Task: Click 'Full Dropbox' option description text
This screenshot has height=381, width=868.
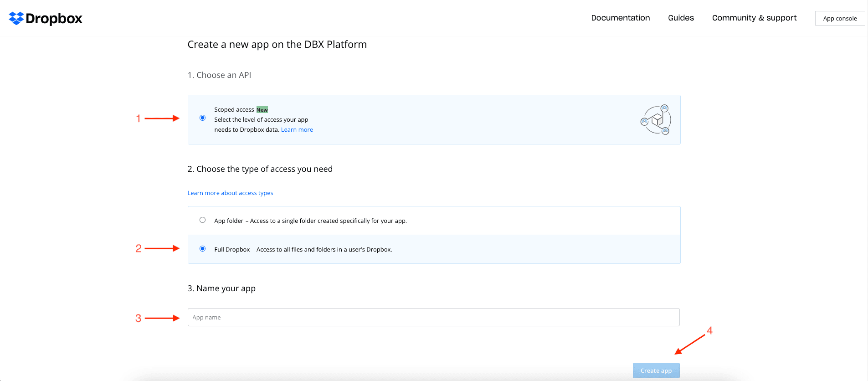Action: pyautogui.click(x=303, y=250)
